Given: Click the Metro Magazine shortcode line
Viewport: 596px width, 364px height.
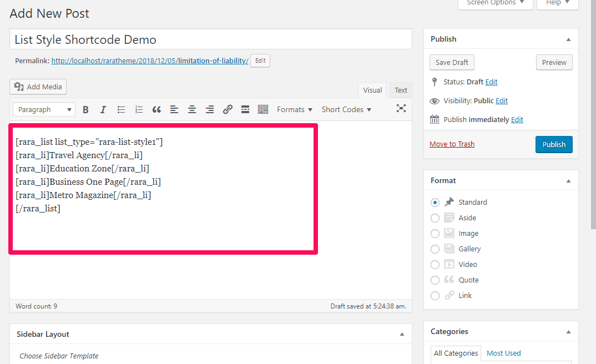Looking at the screenshot, I should click(83, 195).
